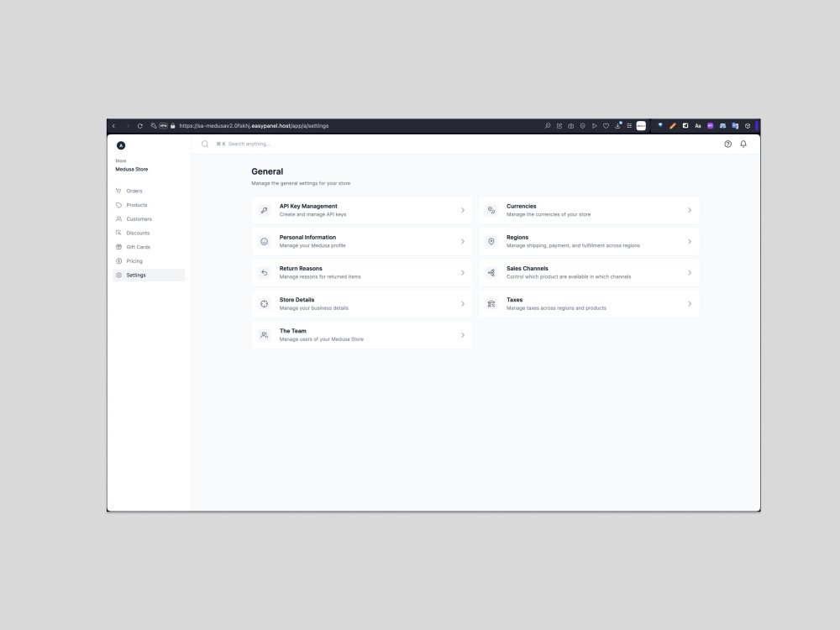
Task: Click the browser address bar URL
Action: coord(254,126)
